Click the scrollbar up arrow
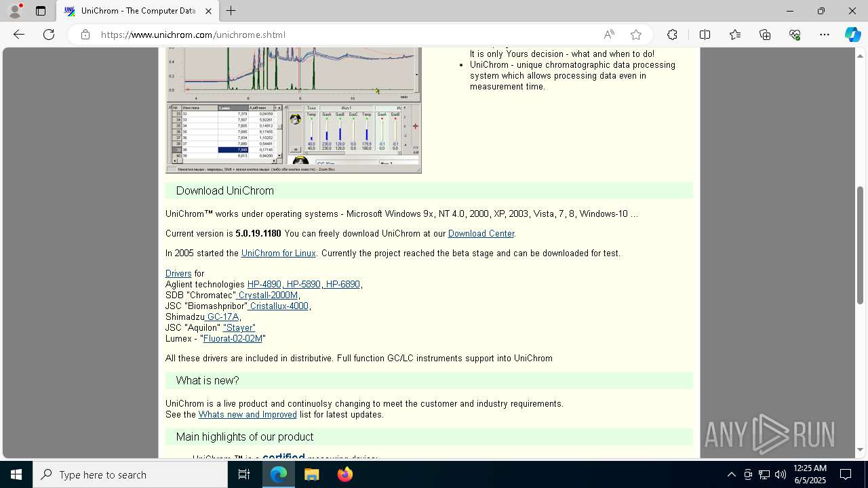 (860, 56)
